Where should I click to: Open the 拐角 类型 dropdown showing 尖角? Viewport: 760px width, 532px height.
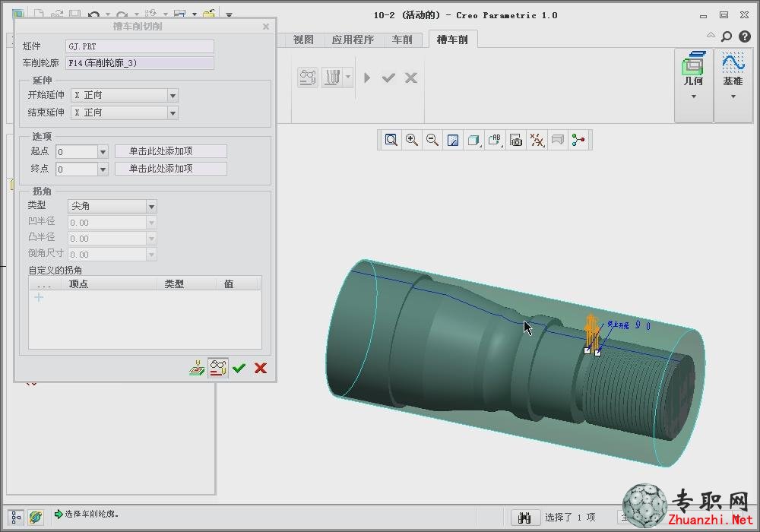pos(151,207)
